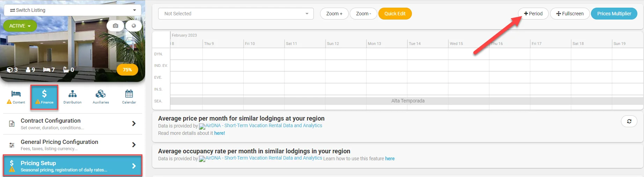
Task: Select the Pricing Setup menu item
Action: coord(73,166)
